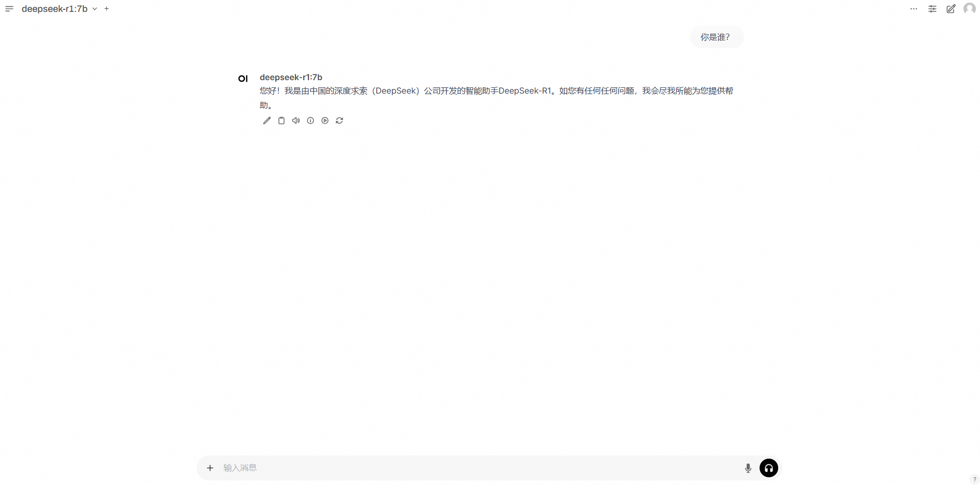Click the OI model avatar beside the response

pos(243,79)
